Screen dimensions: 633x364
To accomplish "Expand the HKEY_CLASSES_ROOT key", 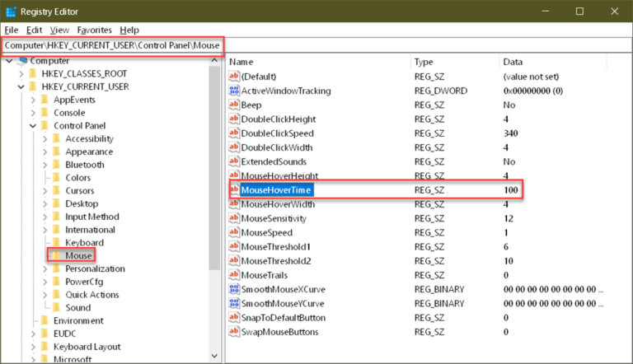I will 21,74.
